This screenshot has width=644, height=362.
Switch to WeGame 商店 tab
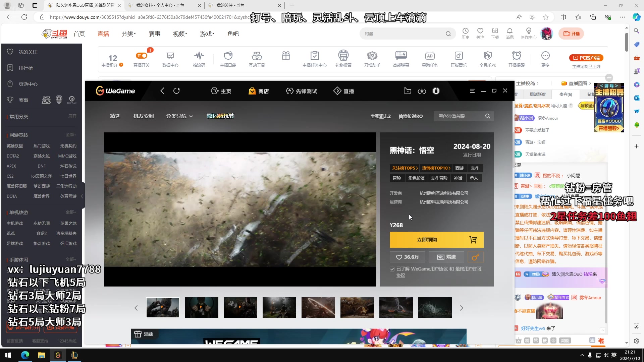[x=259, y=91]
